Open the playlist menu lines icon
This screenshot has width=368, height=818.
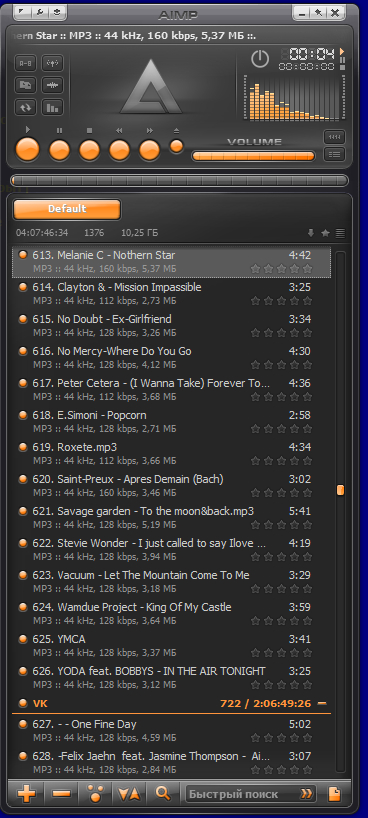tap(340, 233)
